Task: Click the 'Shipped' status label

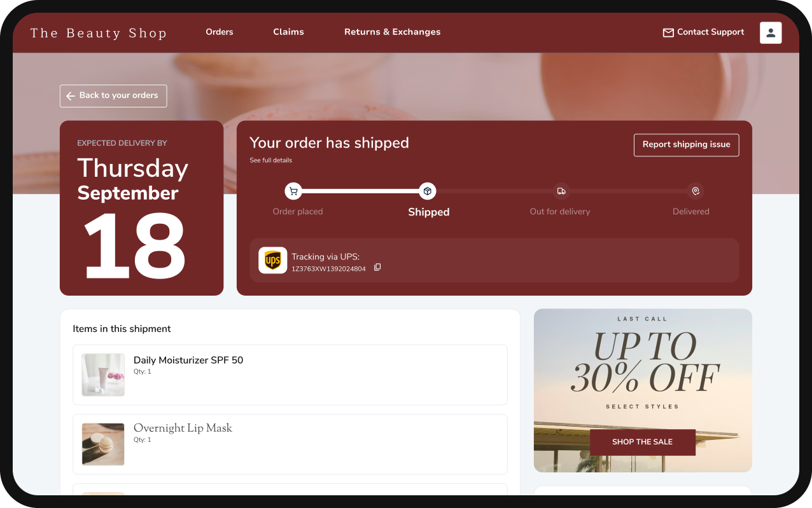Action: (x=429, y=212)
